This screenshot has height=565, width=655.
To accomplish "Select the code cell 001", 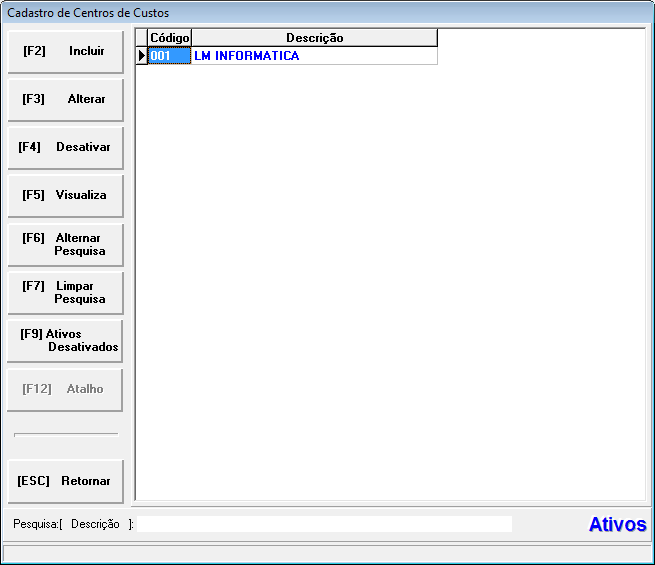I will click(x=168, y=56).
